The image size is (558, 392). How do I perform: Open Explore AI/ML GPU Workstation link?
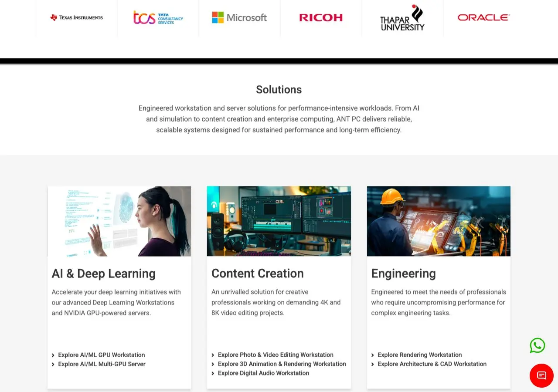point(102,355)
